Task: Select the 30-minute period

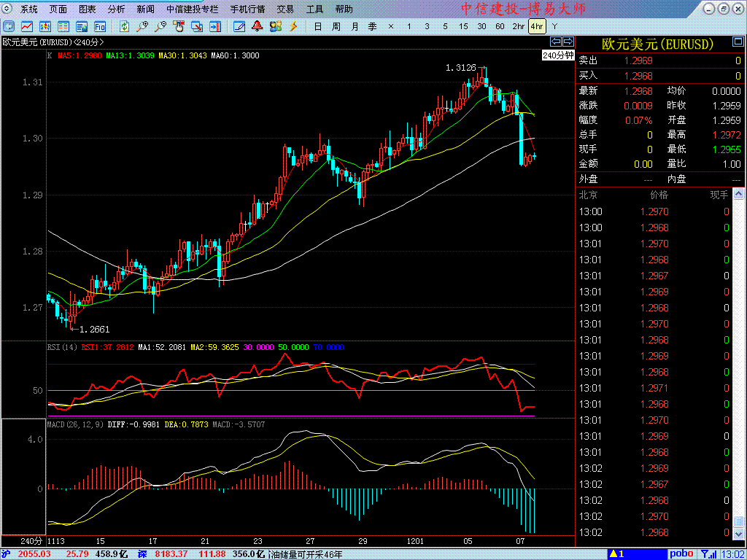Action: (481, 26)
